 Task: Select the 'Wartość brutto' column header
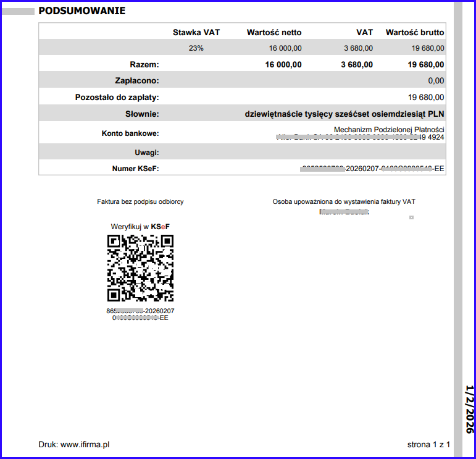[x=415, y=33]
